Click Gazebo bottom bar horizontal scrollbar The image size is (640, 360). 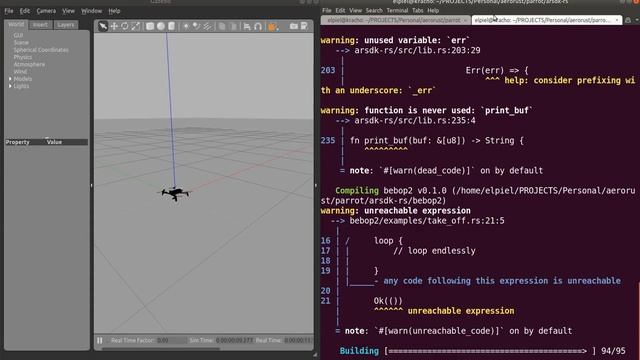pyautogui.click(x=161, y=349)
